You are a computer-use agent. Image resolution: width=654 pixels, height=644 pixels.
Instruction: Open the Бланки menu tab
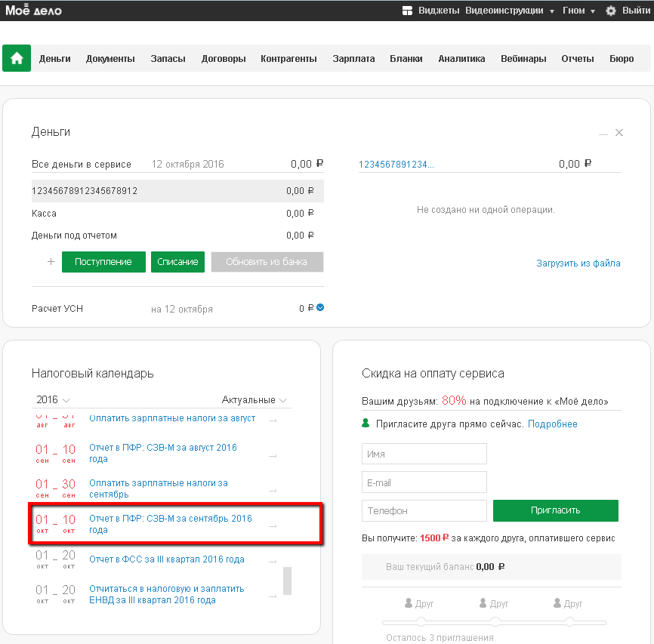[406, 59]
